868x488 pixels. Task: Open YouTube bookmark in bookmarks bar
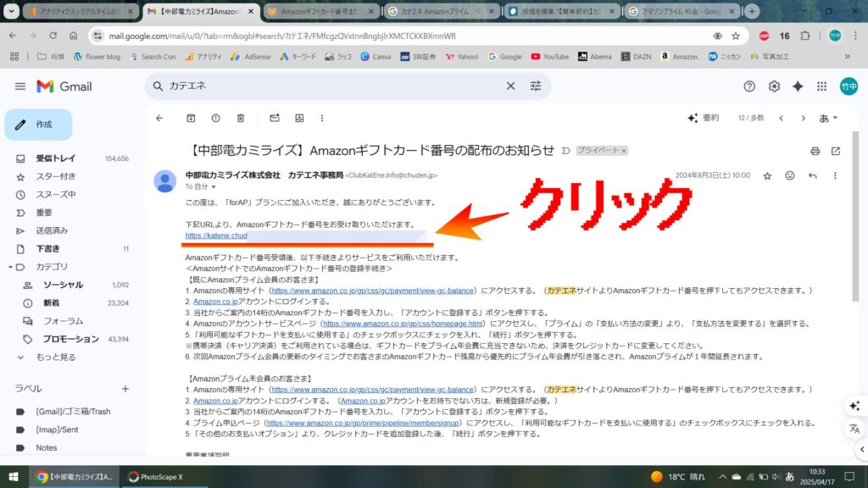(549, 57)
